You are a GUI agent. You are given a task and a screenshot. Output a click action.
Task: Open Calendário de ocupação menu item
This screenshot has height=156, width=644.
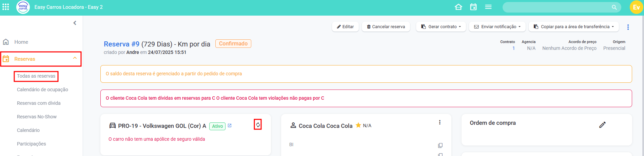42,90
